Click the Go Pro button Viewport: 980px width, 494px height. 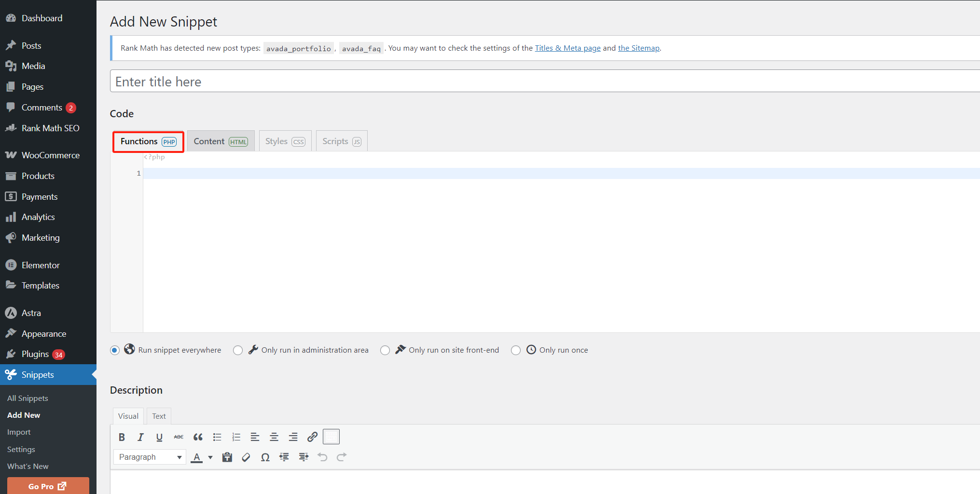tap(47, 486)
